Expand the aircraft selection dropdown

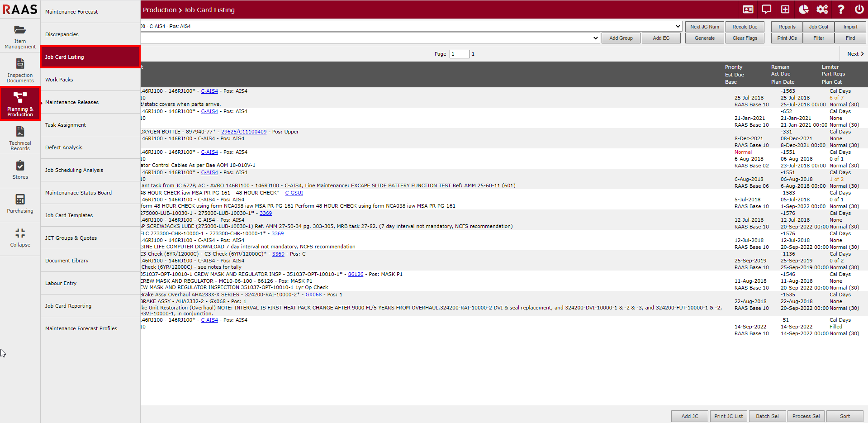678,26
